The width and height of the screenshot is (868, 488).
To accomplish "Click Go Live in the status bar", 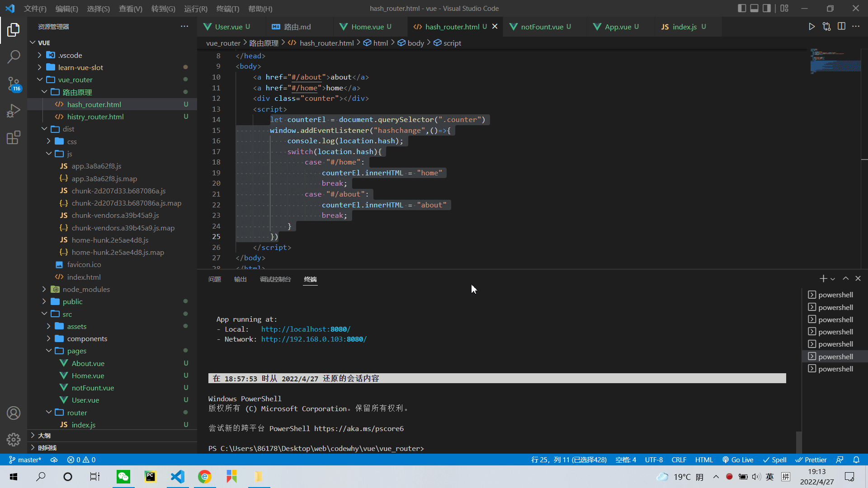I will (738, 460).
